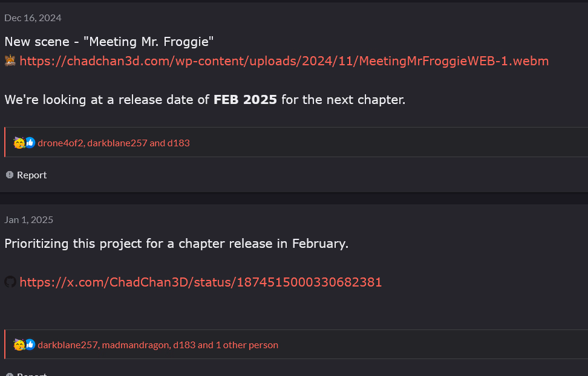Viewport: 588px width, 376px height.
Task: Click the Dec 16, 2024 post date
Action: pos(33,18)
